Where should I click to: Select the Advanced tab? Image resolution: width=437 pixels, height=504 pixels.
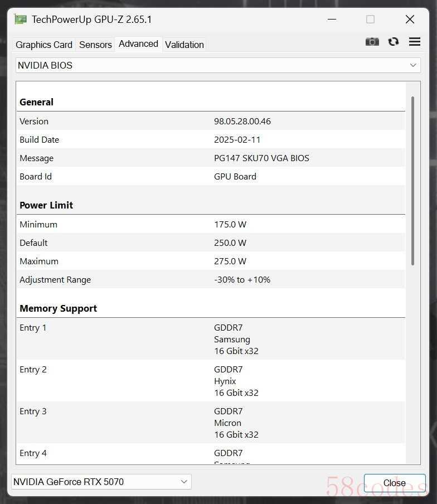pyautogui.click(x=138, y=44)
